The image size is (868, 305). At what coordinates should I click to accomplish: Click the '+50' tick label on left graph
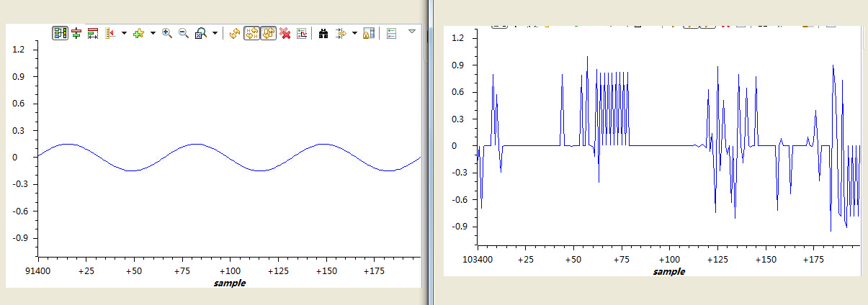pos(134,272)
